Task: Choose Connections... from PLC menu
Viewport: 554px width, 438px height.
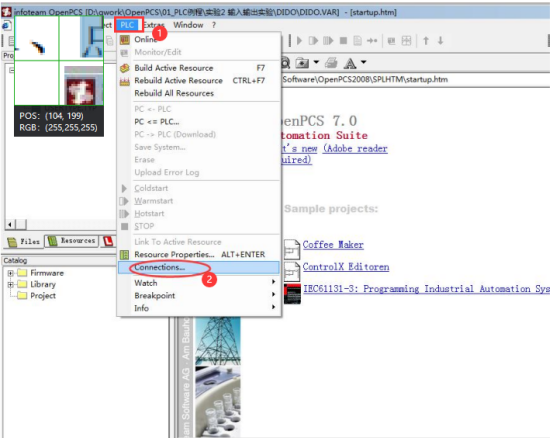Action: (199, 267)
